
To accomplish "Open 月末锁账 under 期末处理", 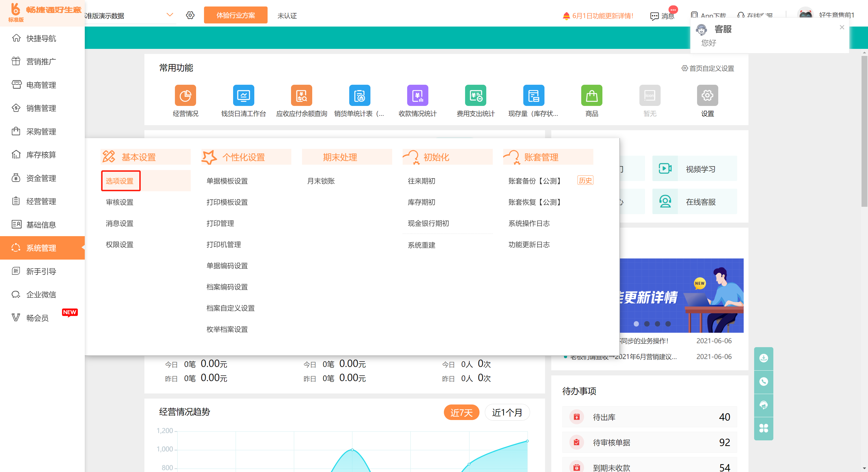I will 321,181.
